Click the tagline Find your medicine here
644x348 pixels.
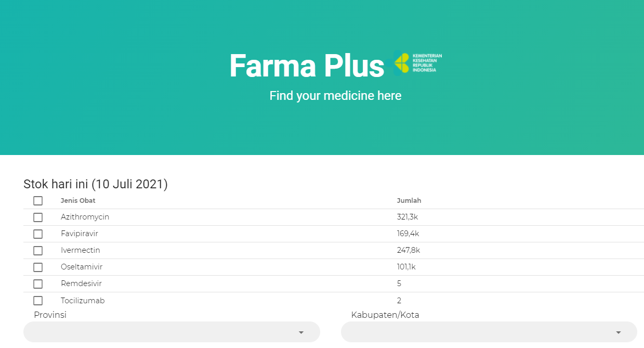335,96
